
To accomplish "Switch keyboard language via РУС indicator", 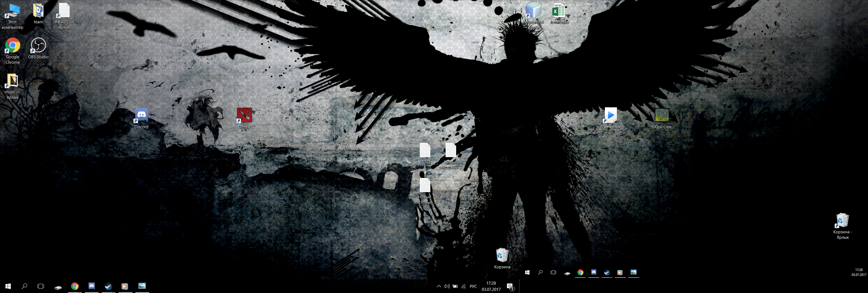I will pos(473,286).
